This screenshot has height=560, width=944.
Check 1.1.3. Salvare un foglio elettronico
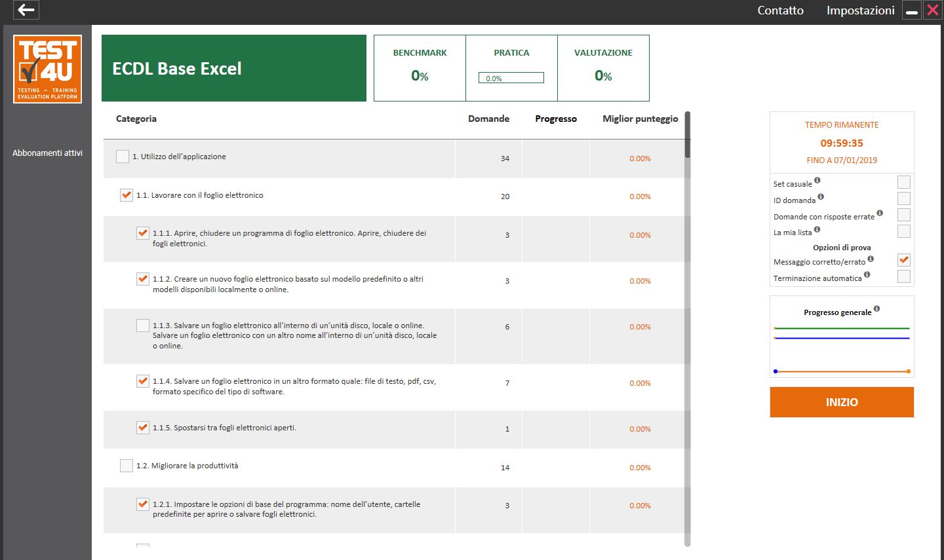(143, 326)
